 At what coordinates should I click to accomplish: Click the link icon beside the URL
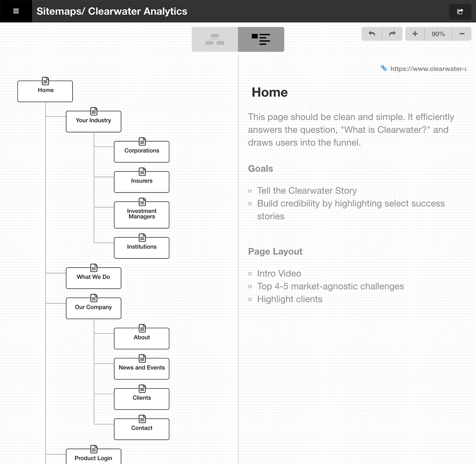point(384,68)
